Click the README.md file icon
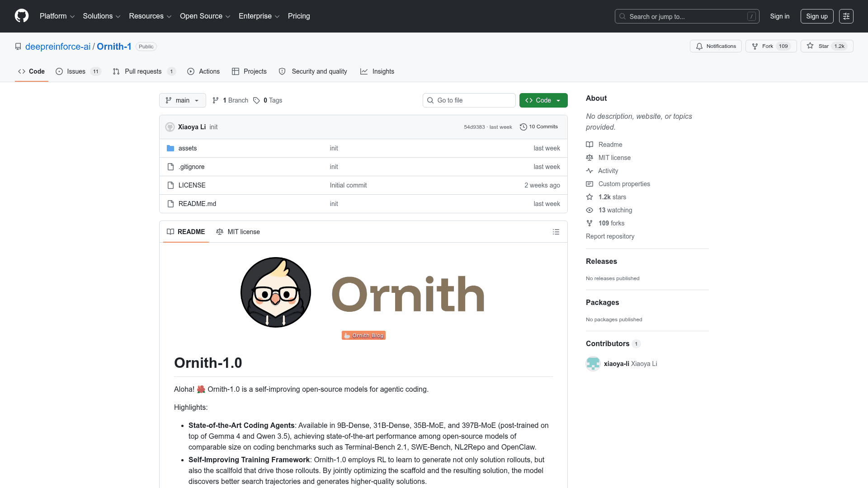Image resolution: width=868 pixels, height=488 pixels. (x=170, y=204)
